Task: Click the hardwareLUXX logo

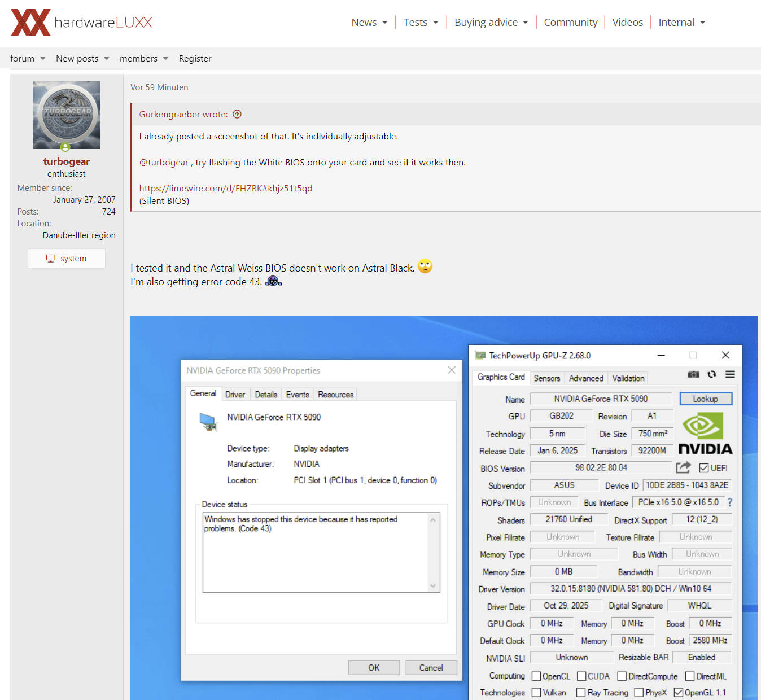Action: (82, 23)
